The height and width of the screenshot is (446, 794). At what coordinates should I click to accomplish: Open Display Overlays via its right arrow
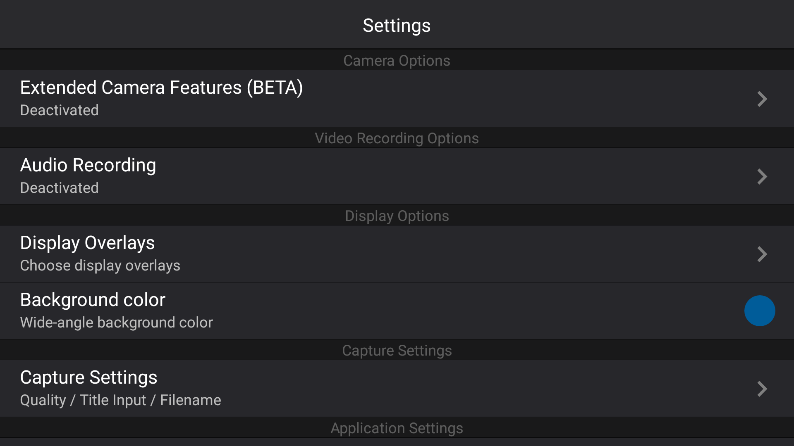pos(762,254)
